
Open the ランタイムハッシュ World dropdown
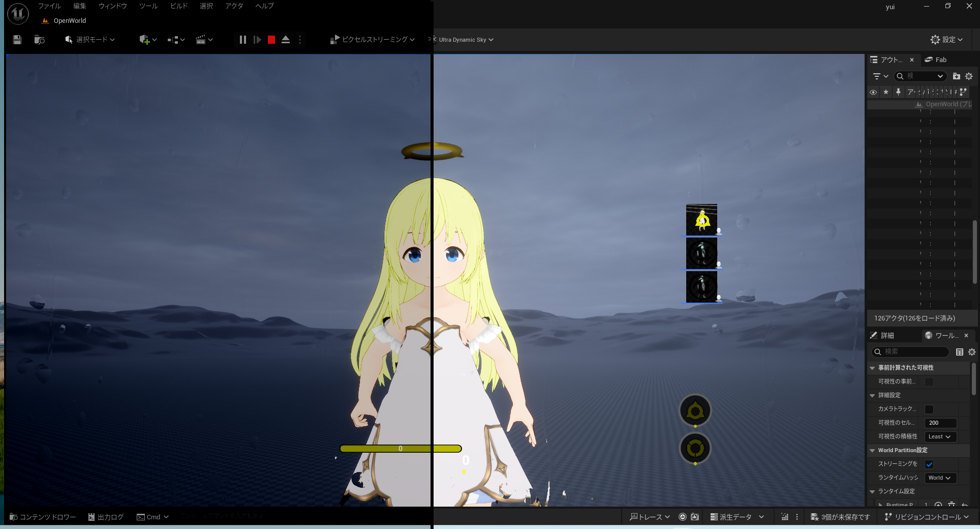(x=940, y=478)
